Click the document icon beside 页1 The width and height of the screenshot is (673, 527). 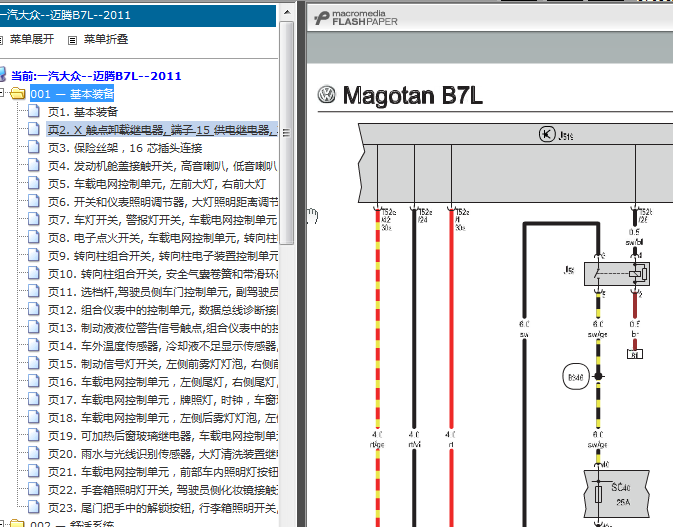(x=33, y=111)
